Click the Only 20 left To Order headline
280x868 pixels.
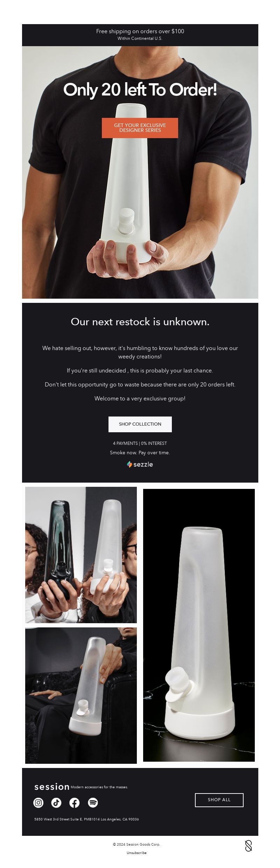(x=140, y=90)
